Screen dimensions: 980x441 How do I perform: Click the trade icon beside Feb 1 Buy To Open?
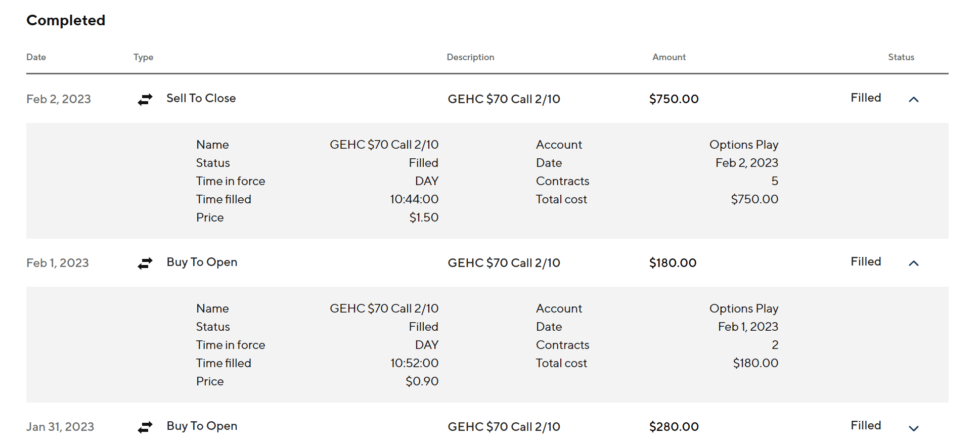pyautogui.click(x=145, y=263)
